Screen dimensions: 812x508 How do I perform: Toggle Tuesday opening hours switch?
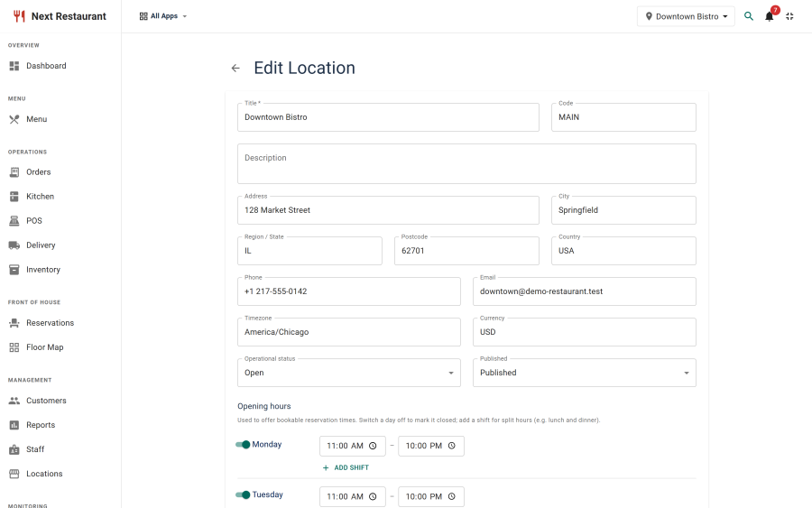243,494
